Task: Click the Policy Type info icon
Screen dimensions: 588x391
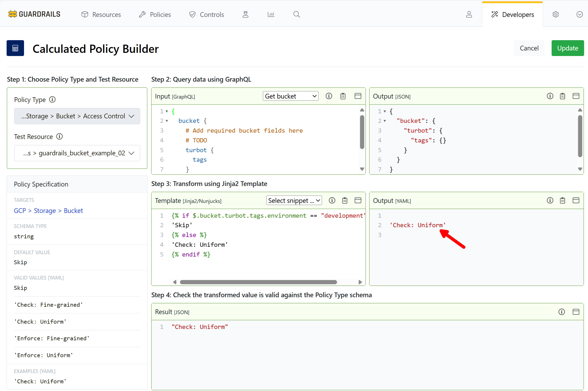Action: pos(52,99)
